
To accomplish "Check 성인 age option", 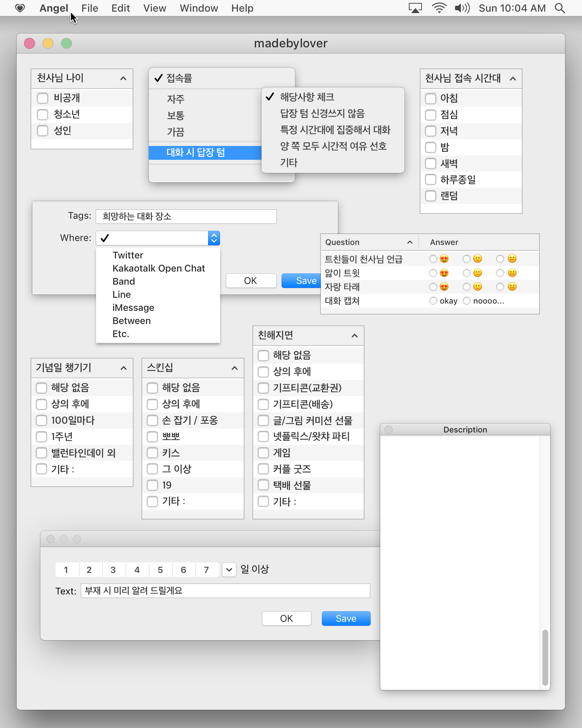I will tap(43, 131).
